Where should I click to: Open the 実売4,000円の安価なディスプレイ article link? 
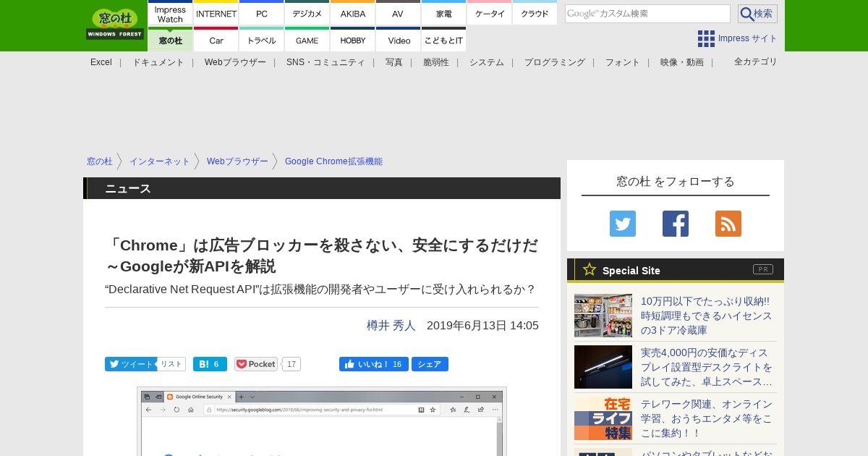pyautogui.click(x=707, y=367)
